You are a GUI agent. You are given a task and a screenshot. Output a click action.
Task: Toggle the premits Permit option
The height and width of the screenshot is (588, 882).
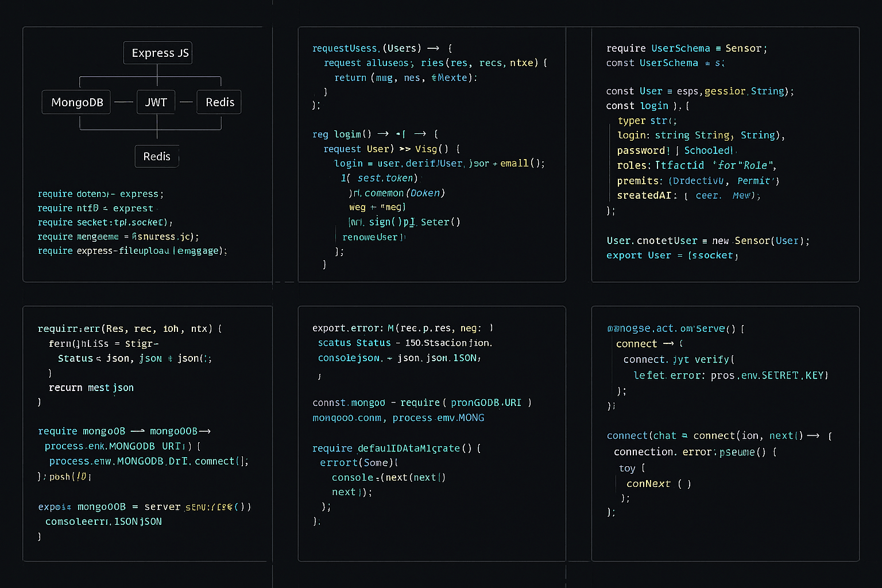click(x=755, y=180)
